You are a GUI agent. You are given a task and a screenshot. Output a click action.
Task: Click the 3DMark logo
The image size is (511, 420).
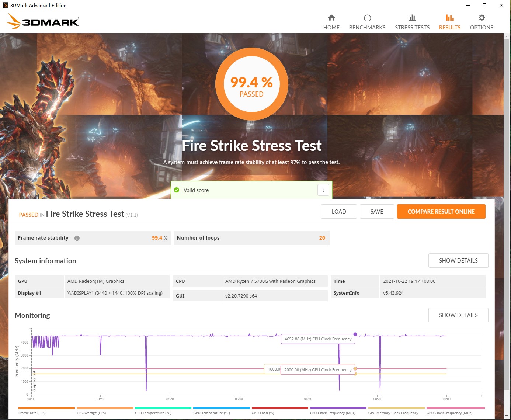[x=43, y=21]
